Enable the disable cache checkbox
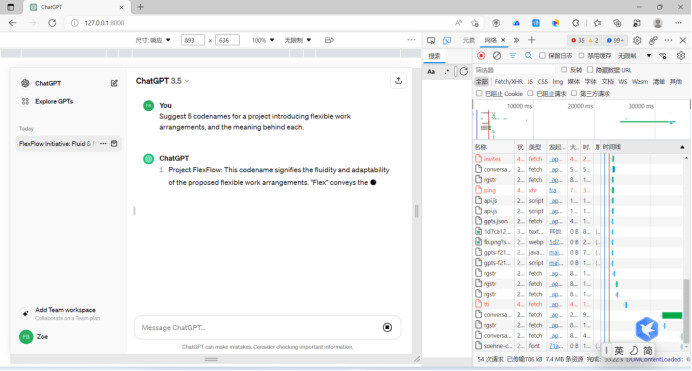This screenshot has width=692, height=371. (582, 56)
